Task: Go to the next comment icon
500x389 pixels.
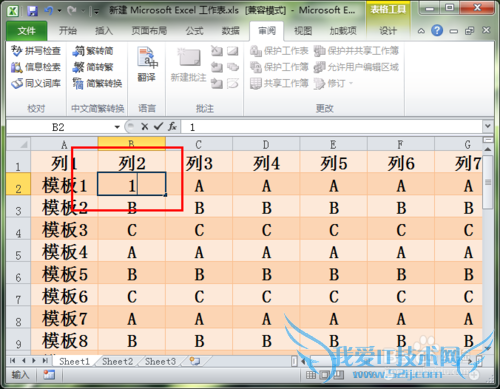Action: [x=217, y=83]
